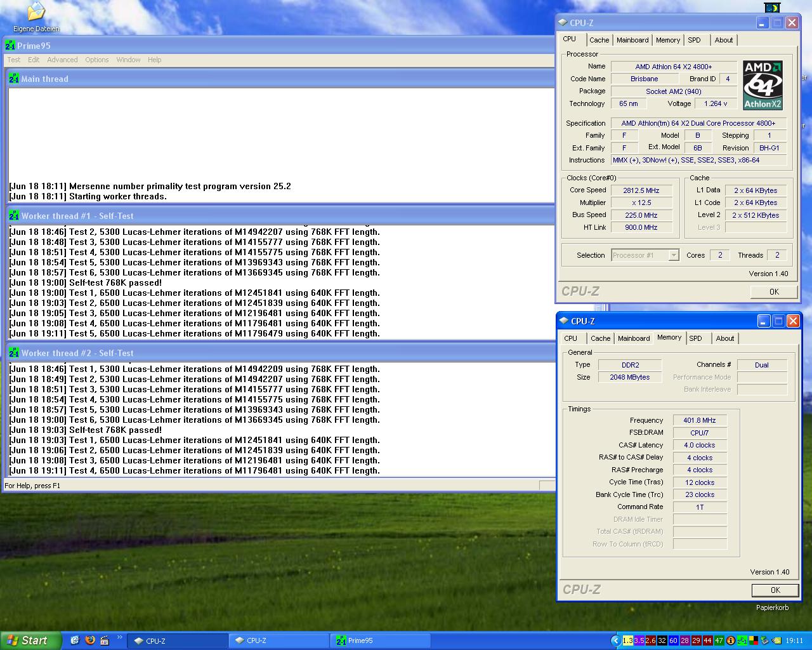Switch to Cache tab in CPU-Z processor window
The width and height of the screenshot is (812, 650).
[x=599, y=40]
